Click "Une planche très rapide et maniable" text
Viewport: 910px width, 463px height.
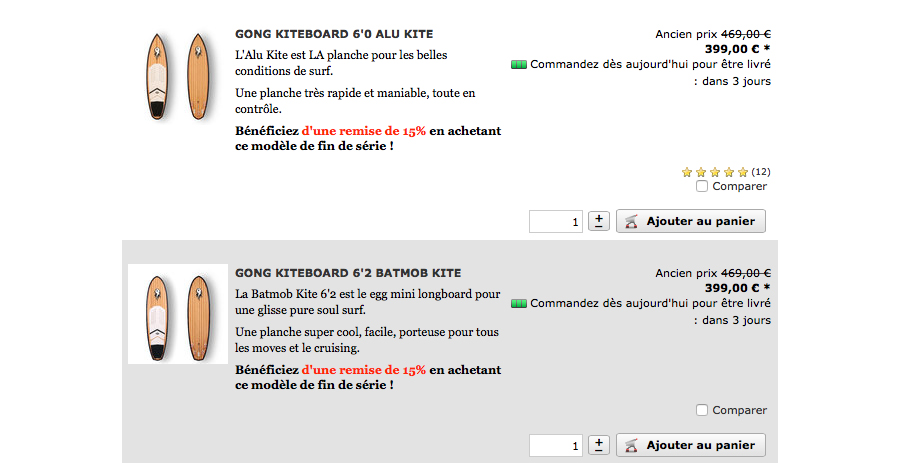point(355,101)
